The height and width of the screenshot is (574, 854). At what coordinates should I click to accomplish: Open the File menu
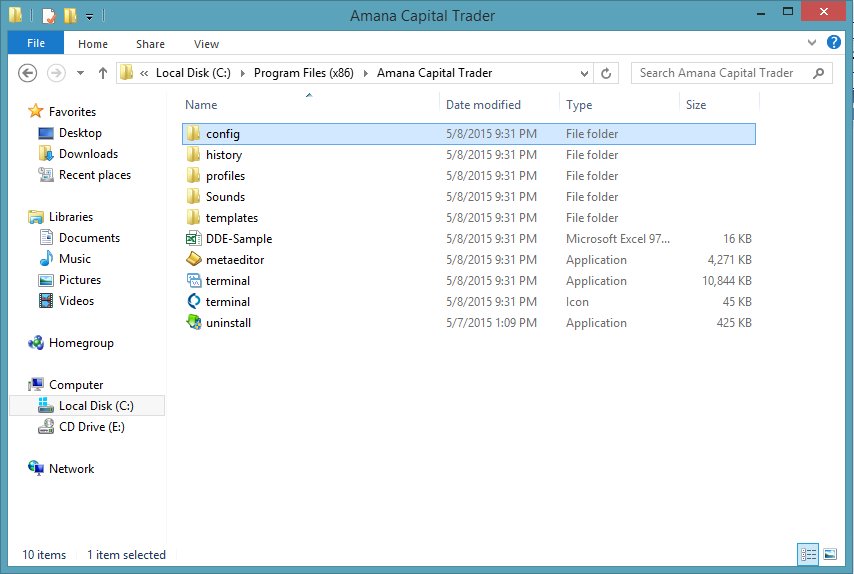click(x=36, y=44)
